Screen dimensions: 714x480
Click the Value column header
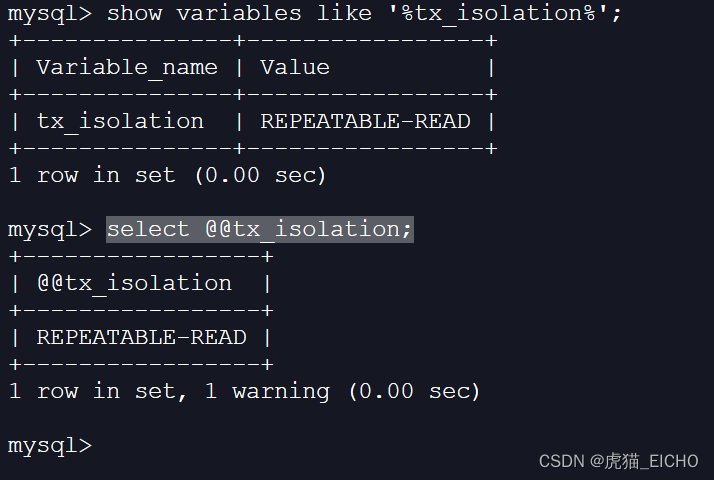tap(295, 67)
